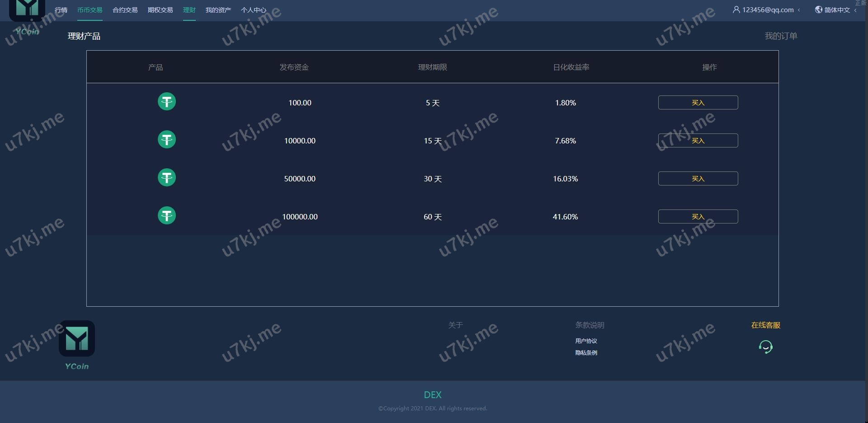Expand the 123456@qq.com account menu
The width and height of the screenshot is (868, 423).
click(x=767, y=10)
